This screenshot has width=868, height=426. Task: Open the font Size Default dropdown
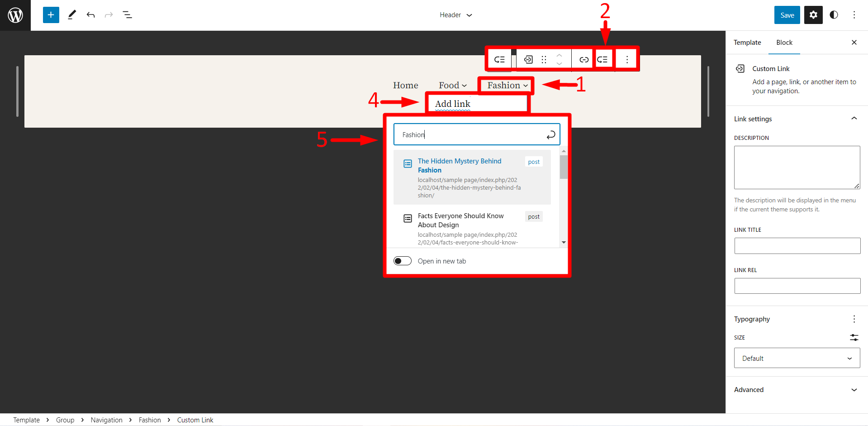(797, 358)
